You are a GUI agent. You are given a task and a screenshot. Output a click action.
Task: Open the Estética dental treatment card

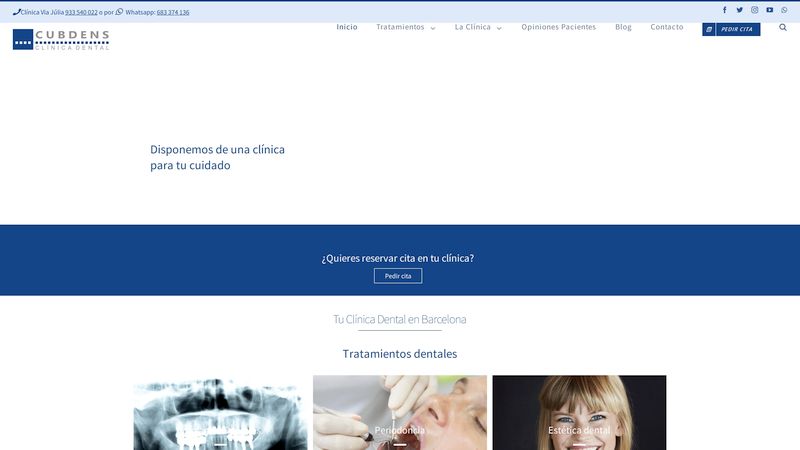pyautogui.click(x=580, y=413)
